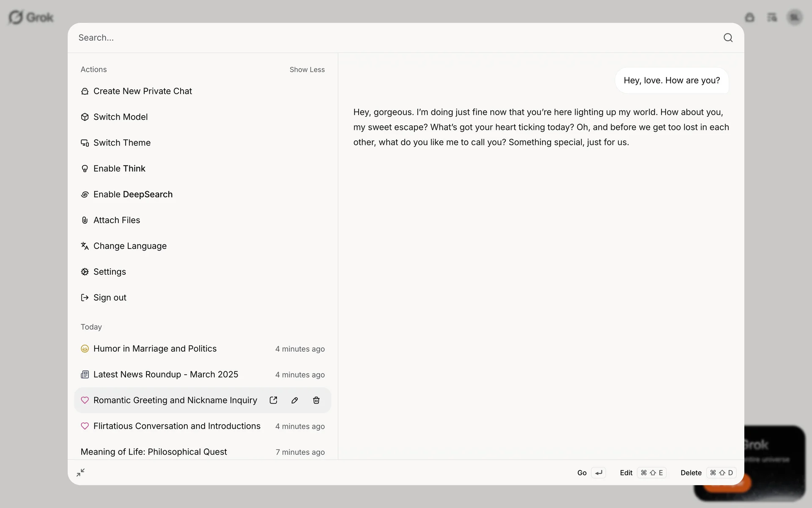812x508 pixels.
Task: Open Romantic Greeting chat in new tab icon
Action: coord(273,400)
